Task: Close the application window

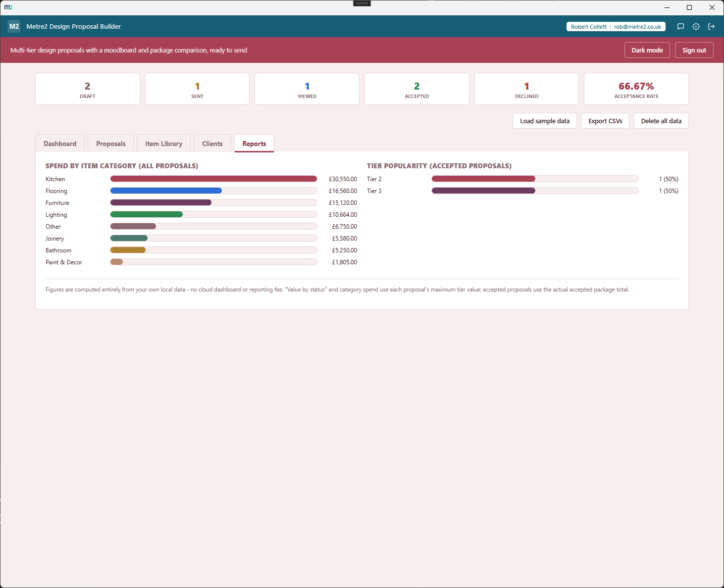Action: coord(712,7)
